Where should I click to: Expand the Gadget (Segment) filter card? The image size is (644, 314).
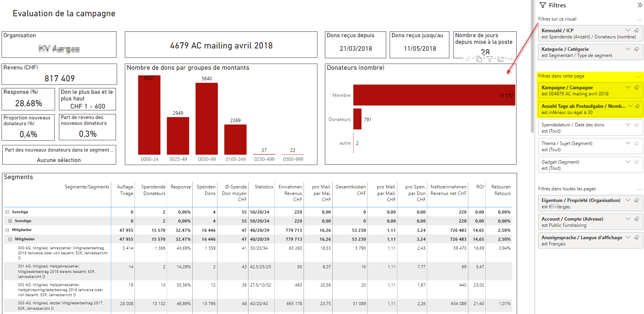pos(628,162)
